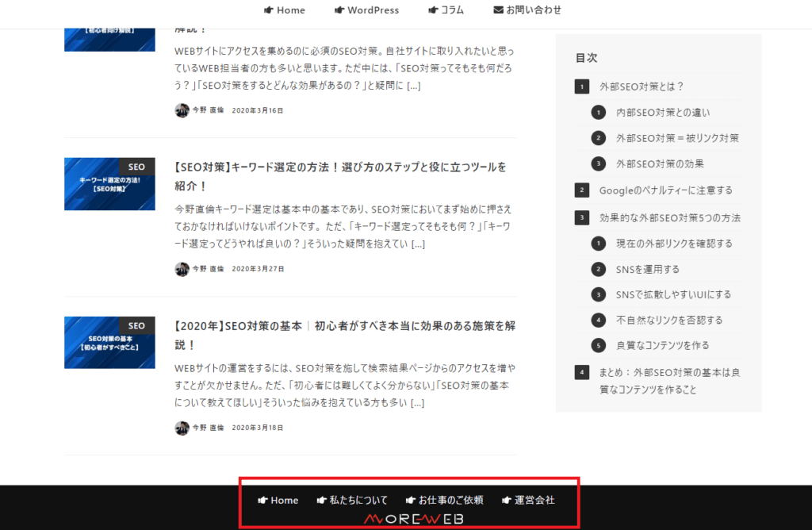This screenshot has width=812, height=530.
Task: Click round badge beside 現在の外部リンクを確認する
Action: coord(599,244)
